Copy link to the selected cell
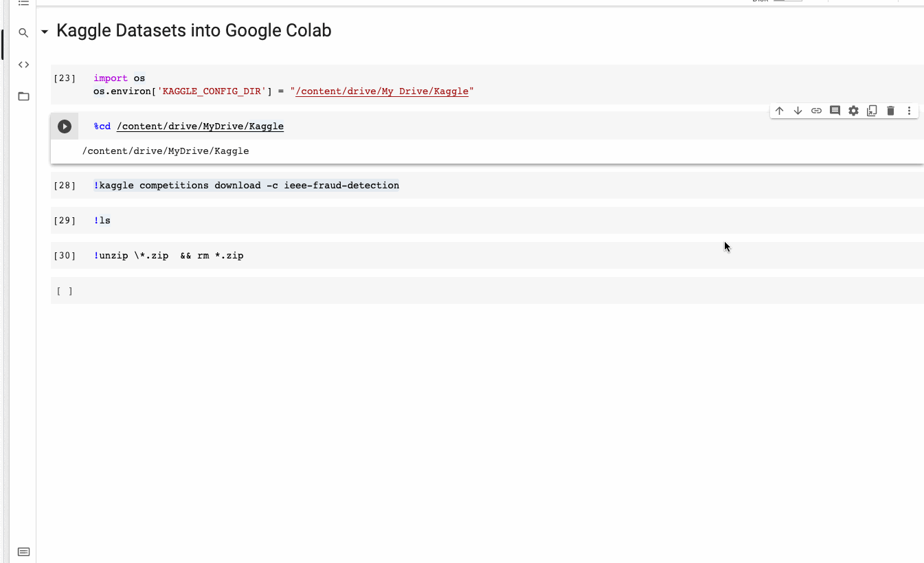Viewport: 924px width, 563px height. pos(816,111)
